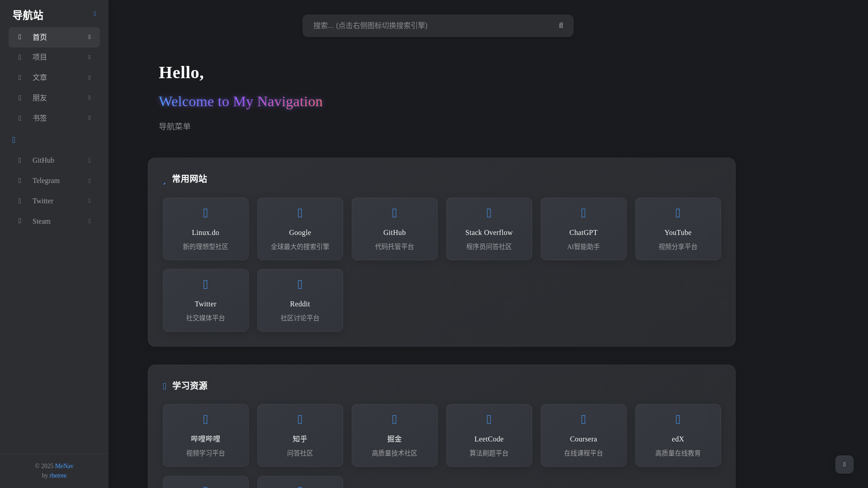
Task: Click the 常用网站 section heading
Action: (x=189, y=179)
